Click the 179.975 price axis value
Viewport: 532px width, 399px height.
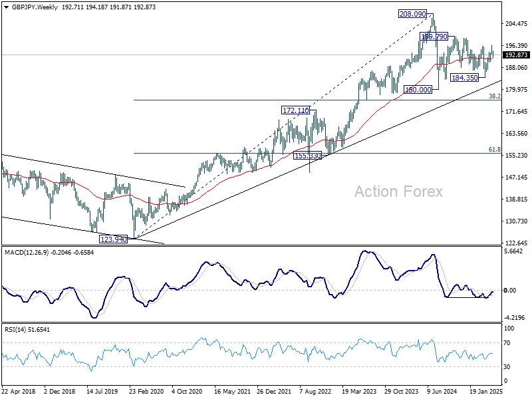pos(517,90)
